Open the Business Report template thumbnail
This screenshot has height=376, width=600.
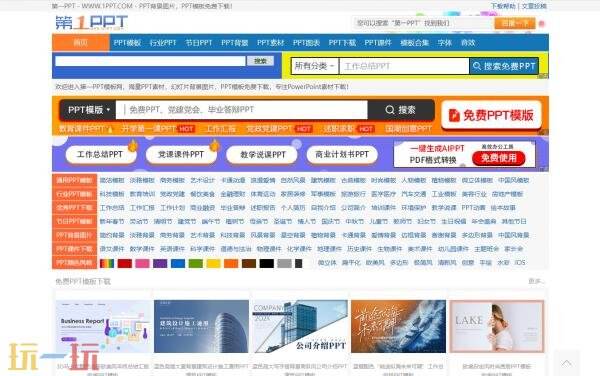pos(104,326)
